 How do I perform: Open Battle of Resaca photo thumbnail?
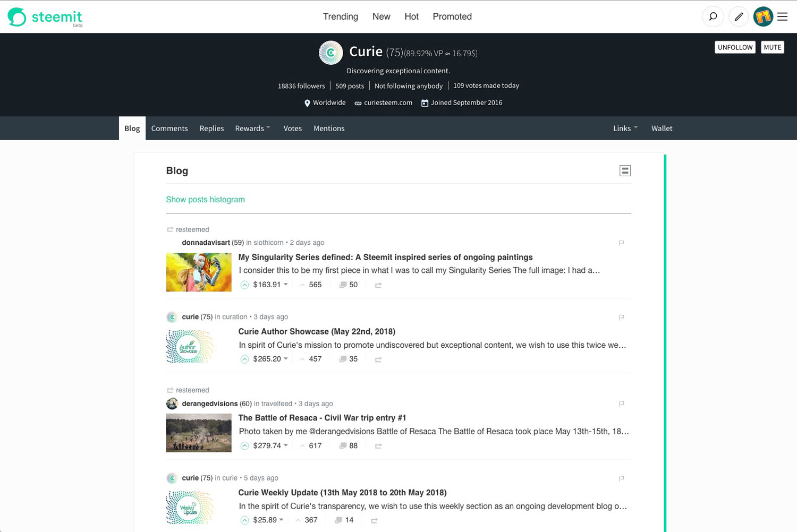[x=199, y=433]
